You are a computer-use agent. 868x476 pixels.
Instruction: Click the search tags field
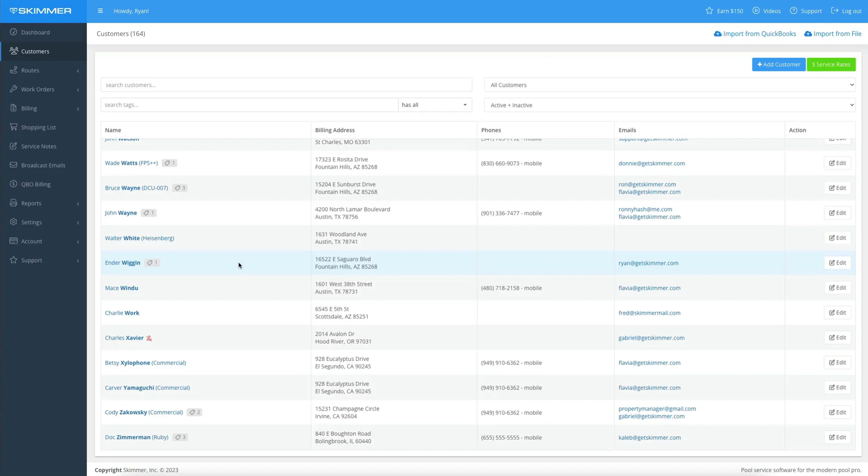pos(249,105)
